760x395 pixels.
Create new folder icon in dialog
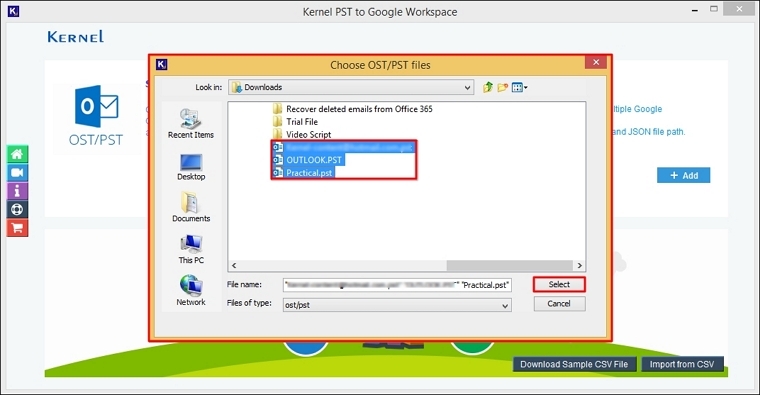click(503, 87)
